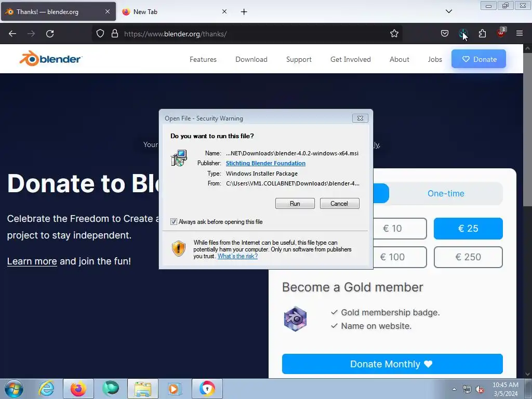Click the What's the risk? link
Screen dimensions: 532x399
coord(237,256)
